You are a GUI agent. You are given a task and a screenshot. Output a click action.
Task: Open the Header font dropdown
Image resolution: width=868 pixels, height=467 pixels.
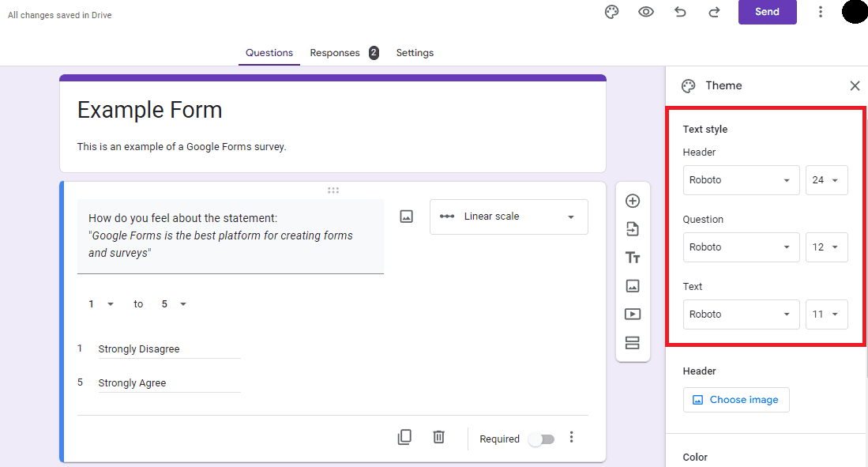point(741,180)
